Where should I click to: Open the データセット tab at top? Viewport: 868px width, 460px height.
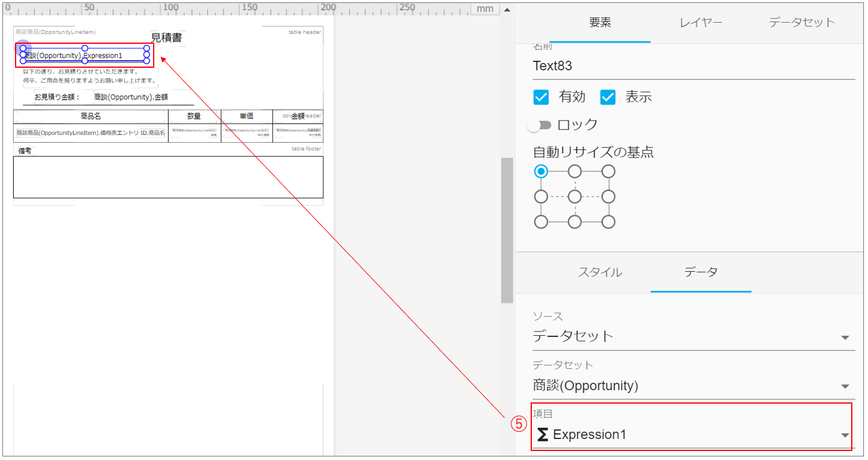tap(801, 23)
